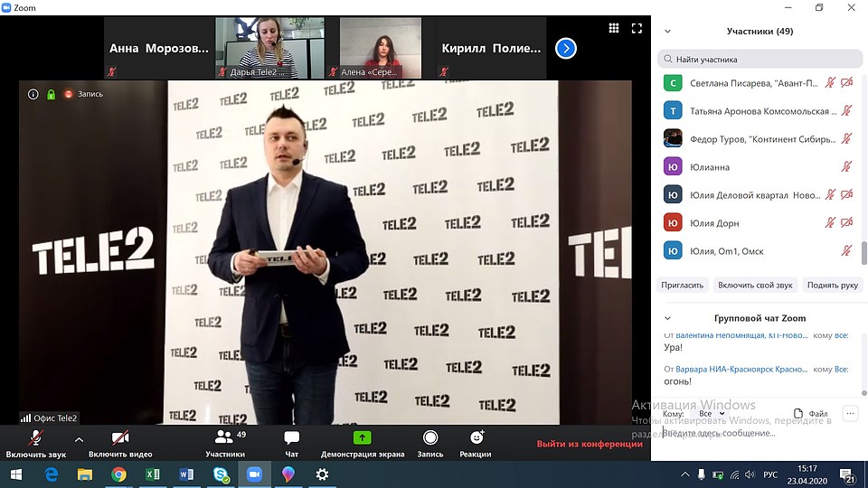Select participant Юлианна row
This screenshot has width=868, height=488.
pyautogui.click(x=759, y=166)
